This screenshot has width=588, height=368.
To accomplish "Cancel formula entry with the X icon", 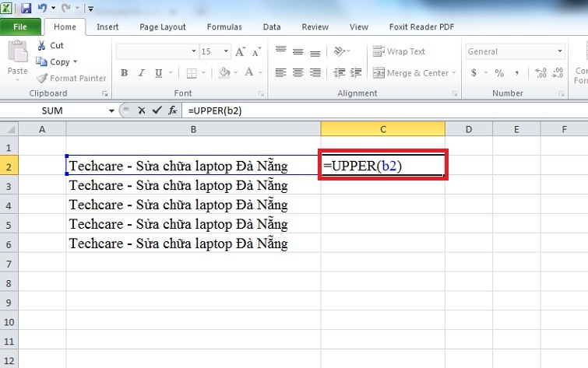I will point(141,110).
